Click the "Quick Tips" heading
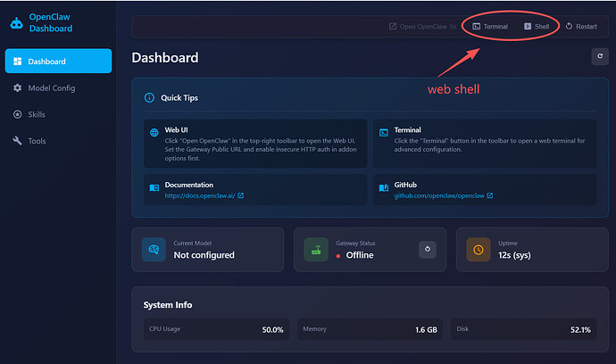 point(179,98)
